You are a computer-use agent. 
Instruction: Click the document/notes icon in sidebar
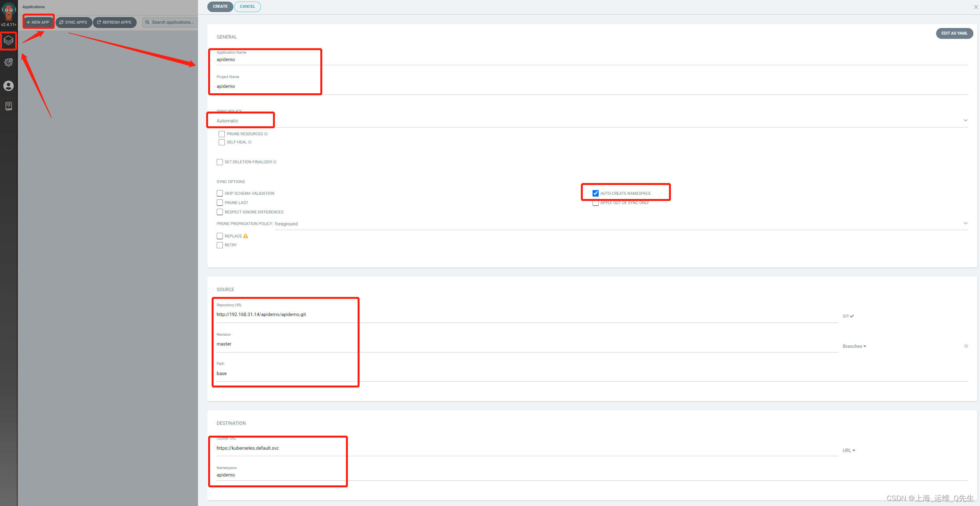(9, 106)
